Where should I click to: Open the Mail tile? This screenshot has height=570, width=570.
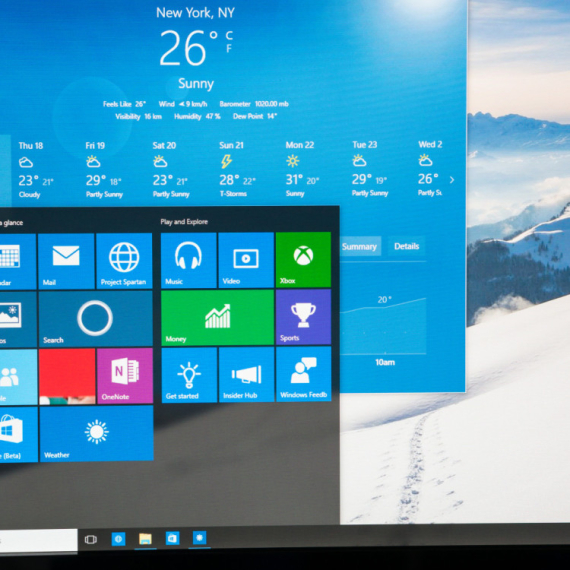[66, 261]
